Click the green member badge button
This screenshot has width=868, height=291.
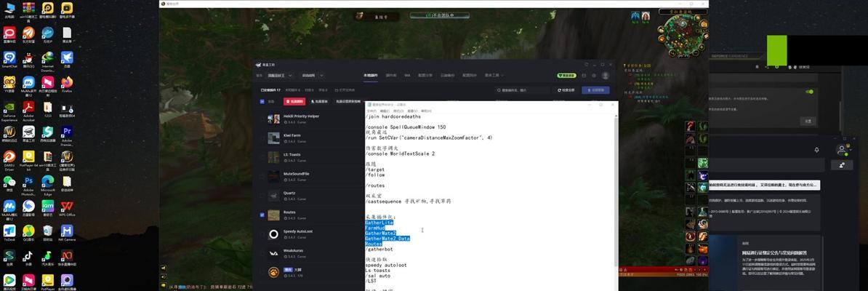566,76
